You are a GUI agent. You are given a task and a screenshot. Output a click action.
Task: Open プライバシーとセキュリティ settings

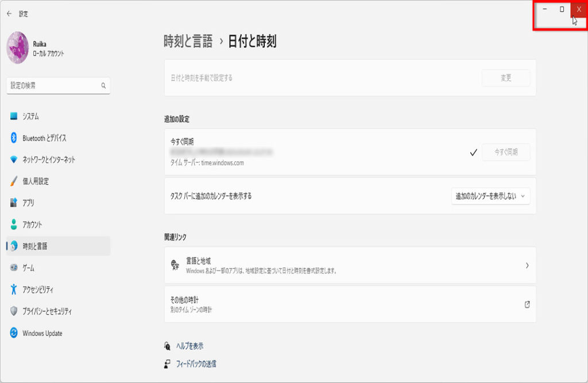point(47,311)
